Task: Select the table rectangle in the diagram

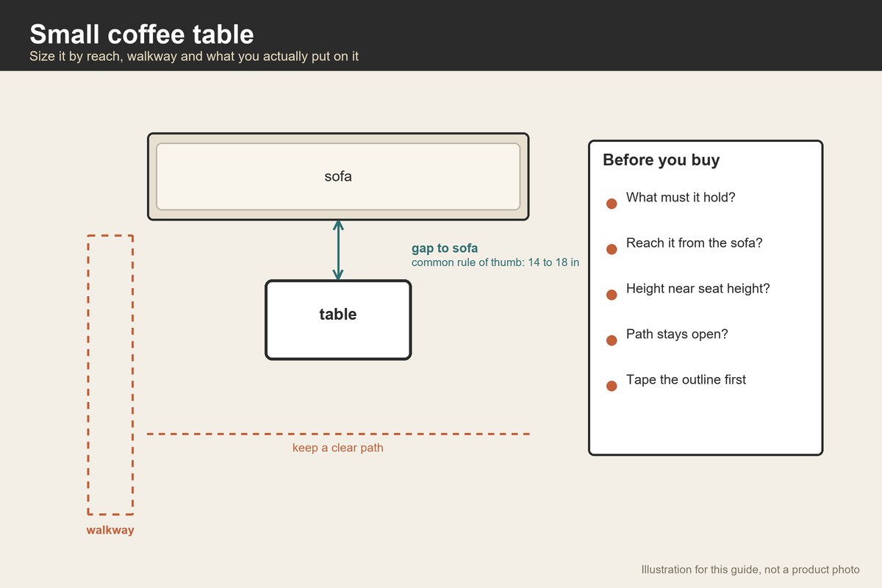Action: click(338, 320)
